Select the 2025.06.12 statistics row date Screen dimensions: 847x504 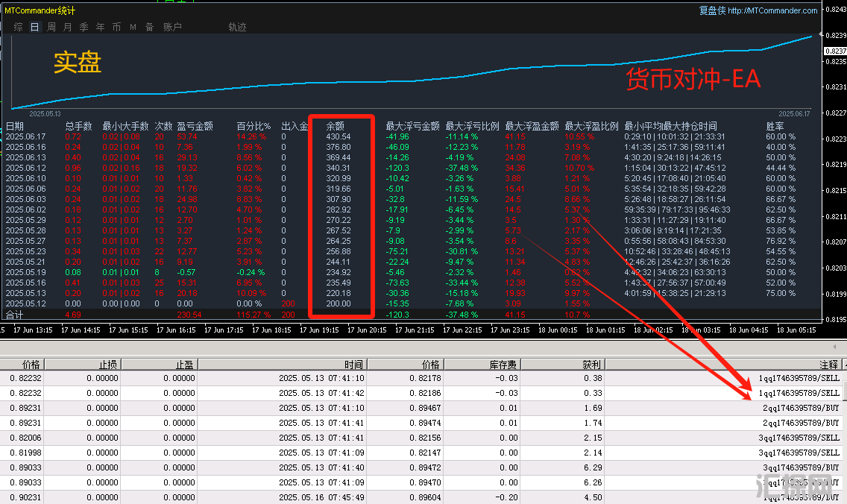[x=25, y=168]
